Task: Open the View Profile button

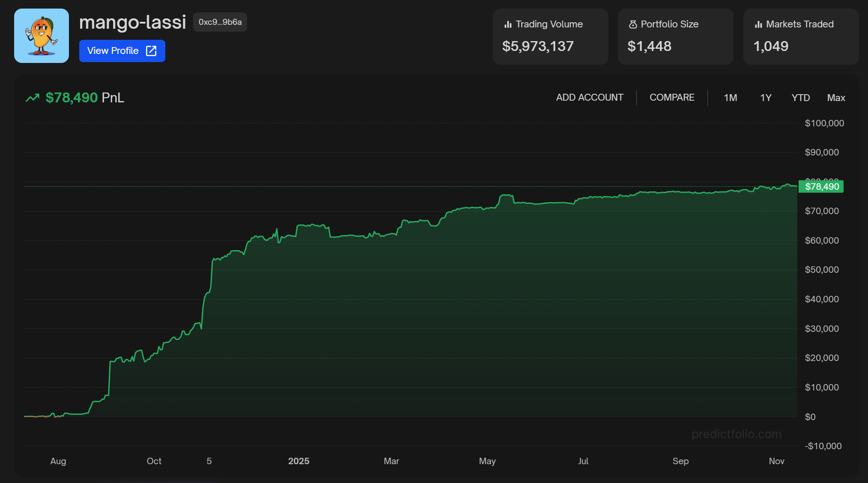Action: pos(122,51)
